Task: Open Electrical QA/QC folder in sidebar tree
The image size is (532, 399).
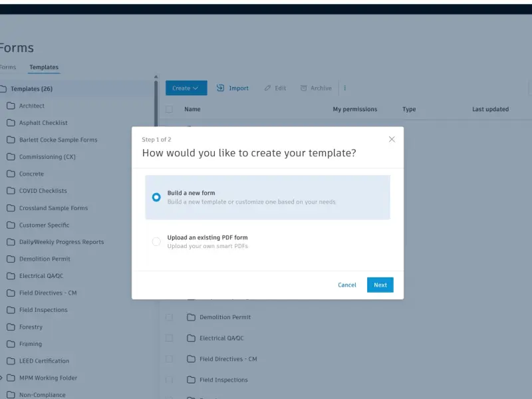Action: click(x=41, y=276)
